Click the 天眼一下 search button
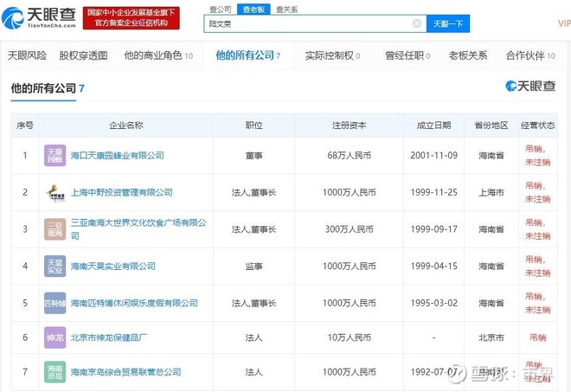 pos(448,23)
